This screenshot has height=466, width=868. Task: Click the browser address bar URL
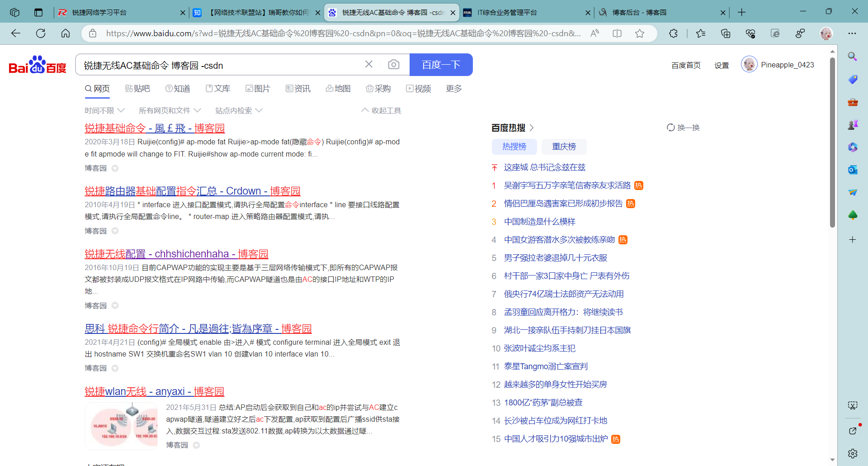(x=344, y=33)
